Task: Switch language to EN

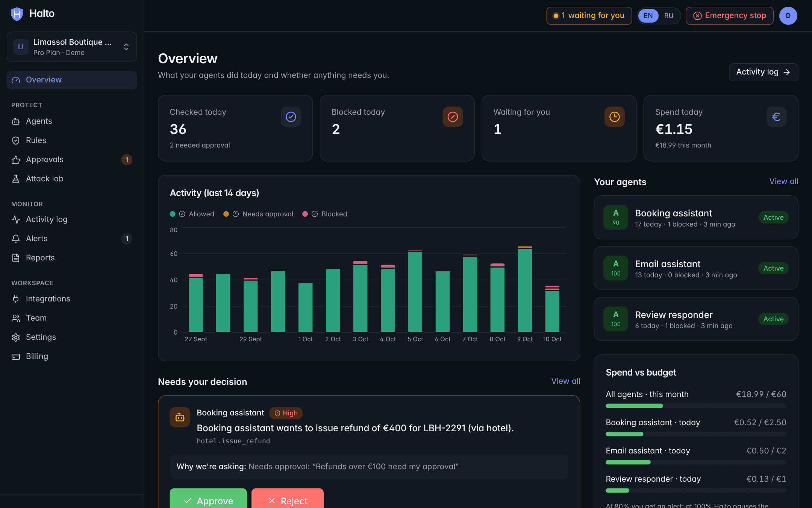Action: pyautogui.click(x=648, y=16)
